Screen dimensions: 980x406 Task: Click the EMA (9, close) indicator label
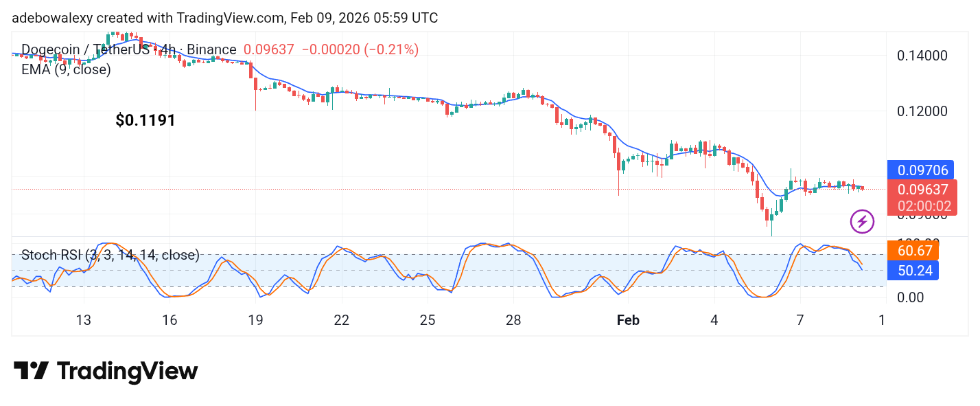point(66,69)
